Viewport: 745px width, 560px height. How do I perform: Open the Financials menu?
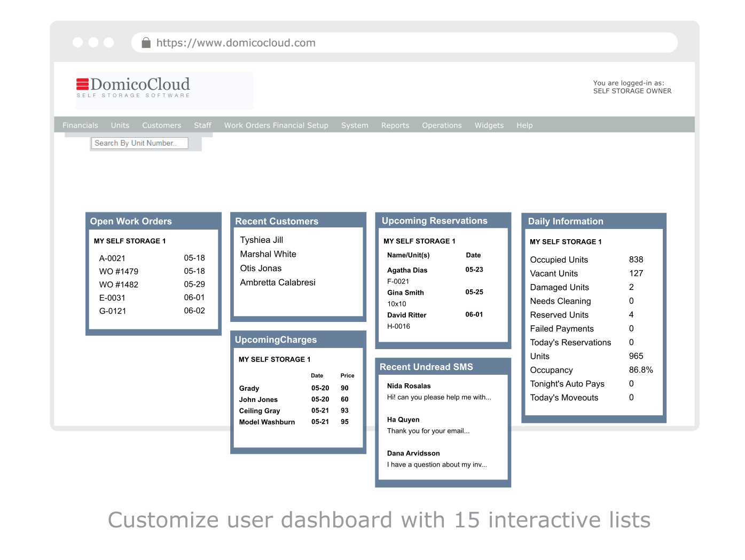pos(80,125)
